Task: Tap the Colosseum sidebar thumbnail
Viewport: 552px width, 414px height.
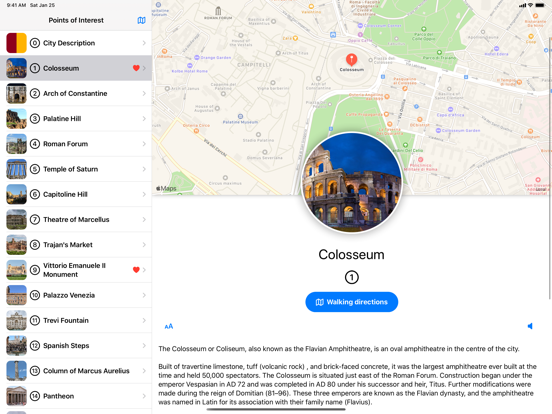Action: coord(17,68)
